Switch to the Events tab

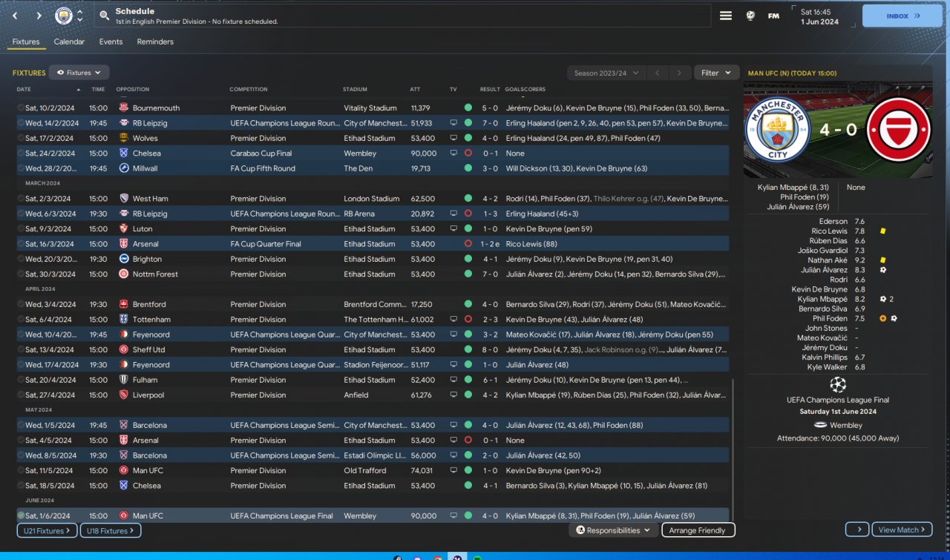pyautogui.click(x=111, y=42)
